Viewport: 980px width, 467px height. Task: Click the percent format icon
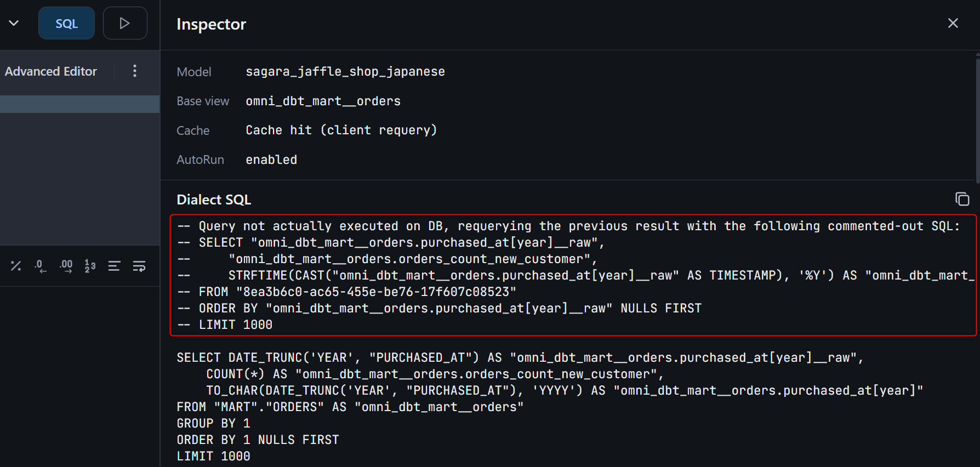coord(16,266)
